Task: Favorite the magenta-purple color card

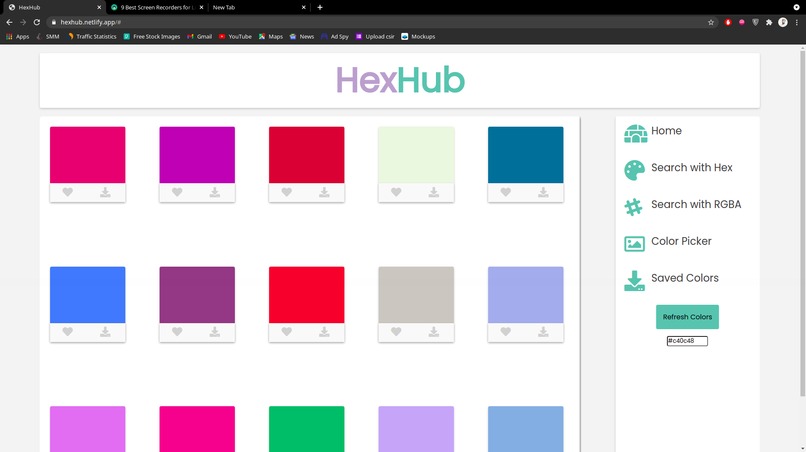Action: 177,192
